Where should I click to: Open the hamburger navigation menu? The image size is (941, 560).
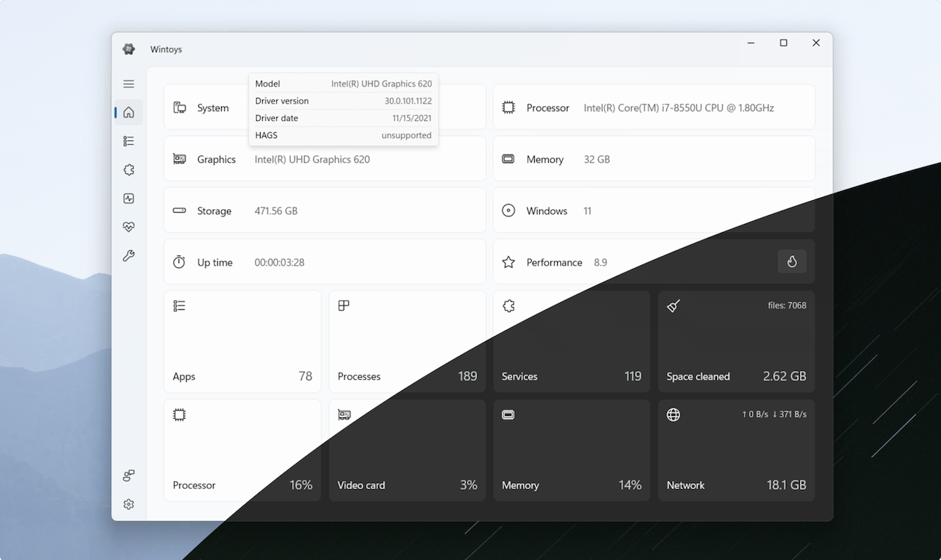[128, 84]
